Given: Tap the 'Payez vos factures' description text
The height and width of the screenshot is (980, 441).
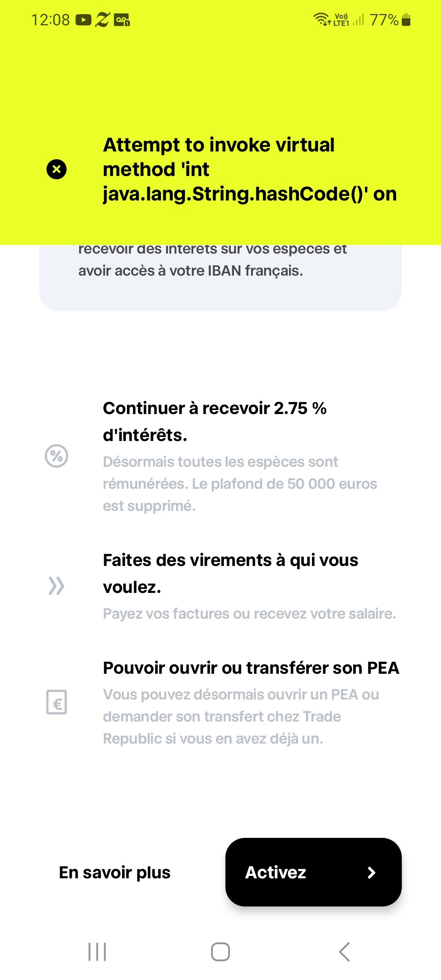Looking at the screenshot, I should pyautogui.click(x=249, y=614).
